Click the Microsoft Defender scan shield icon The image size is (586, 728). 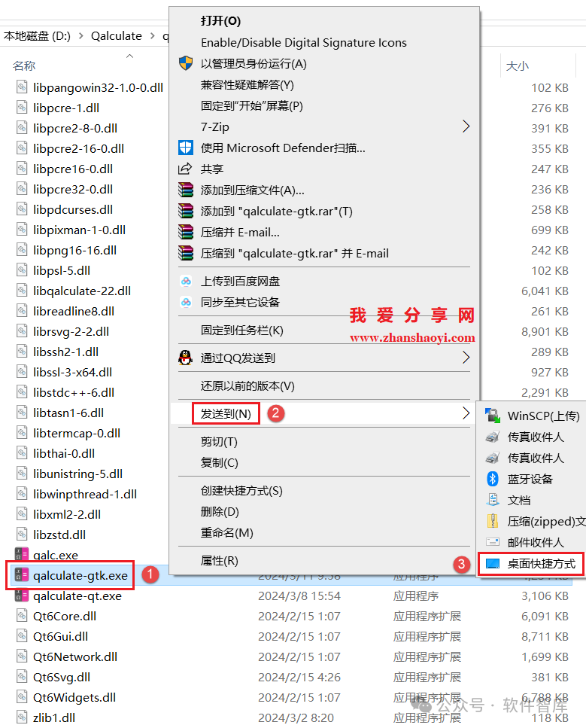[x=185, y=148]
